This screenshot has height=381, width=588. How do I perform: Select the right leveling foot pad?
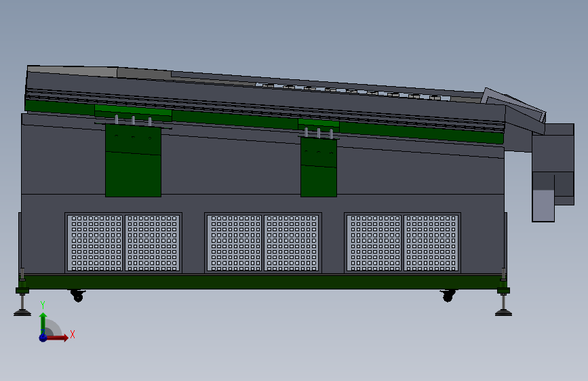[x=503, y=313]
